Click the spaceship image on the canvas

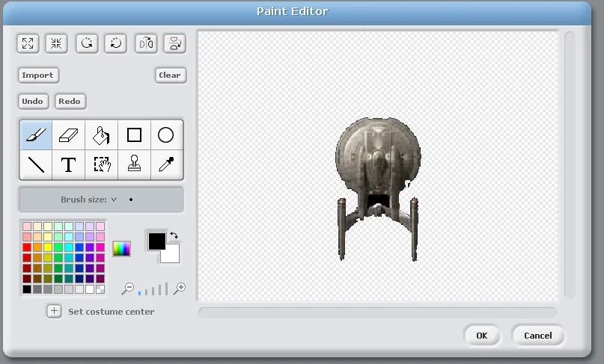378,165
